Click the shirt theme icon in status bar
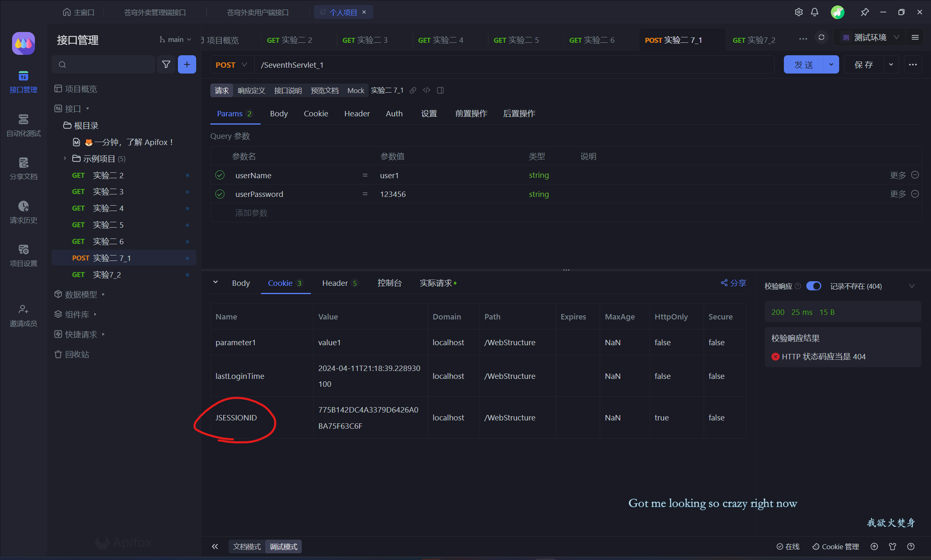931x560 pixels. pyautogui.click(x=892, y=546)
